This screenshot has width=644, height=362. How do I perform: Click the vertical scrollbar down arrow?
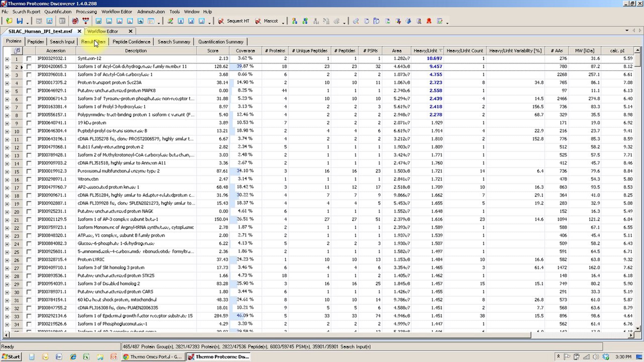click(638, 328)
